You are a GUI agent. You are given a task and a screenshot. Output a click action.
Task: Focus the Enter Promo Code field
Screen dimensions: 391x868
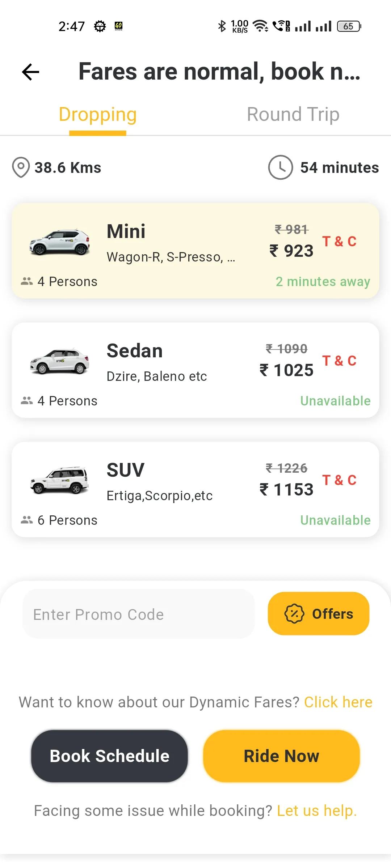click(139, 614)
